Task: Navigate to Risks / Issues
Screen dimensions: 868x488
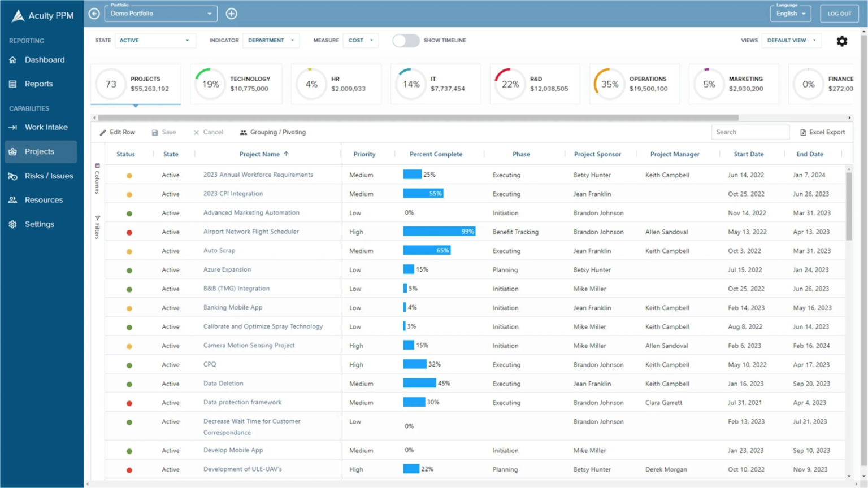Action: coord(49,176)
